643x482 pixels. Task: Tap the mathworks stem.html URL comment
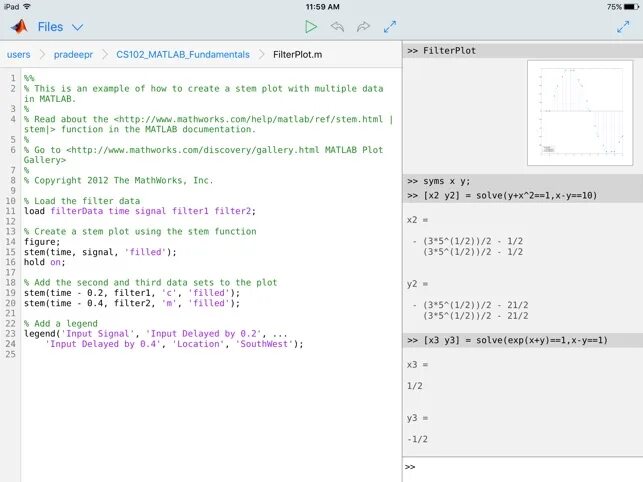[208, 124]
